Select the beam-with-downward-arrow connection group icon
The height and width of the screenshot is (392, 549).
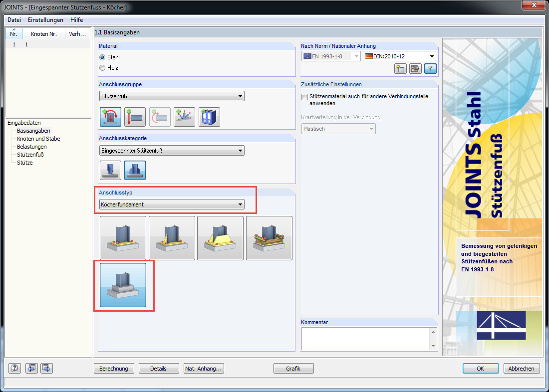135,117
